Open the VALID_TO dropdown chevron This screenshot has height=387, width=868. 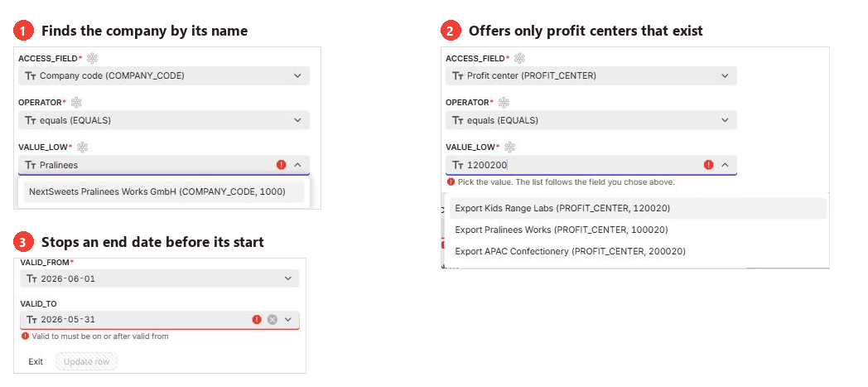(288, 319)
